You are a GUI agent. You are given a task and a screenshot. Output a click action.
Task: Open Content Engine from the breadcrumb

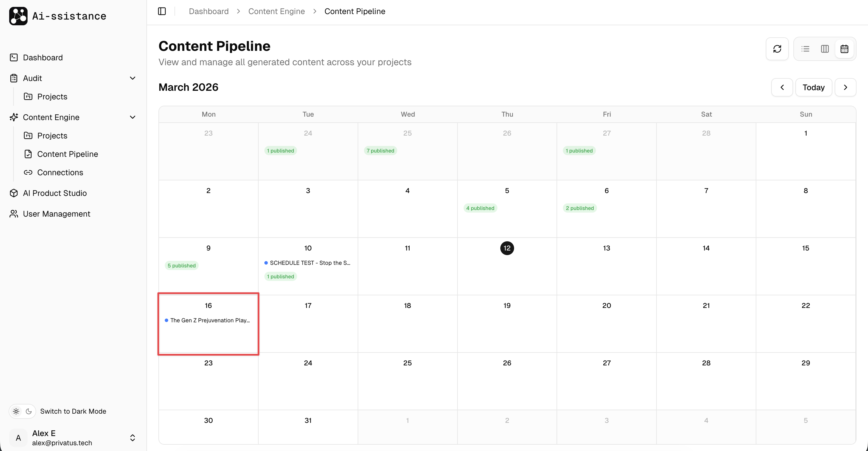(276, 11)
